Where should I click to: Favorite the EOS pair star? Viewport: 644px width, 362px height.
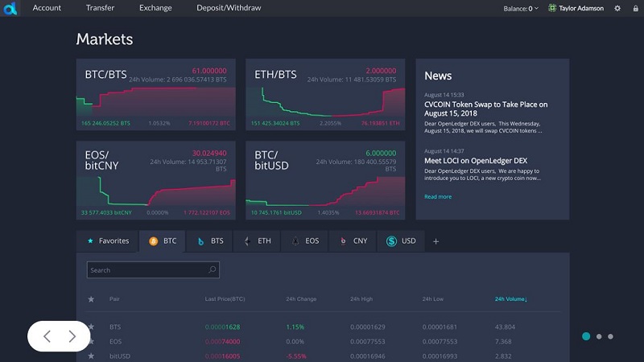click(92, 341)
